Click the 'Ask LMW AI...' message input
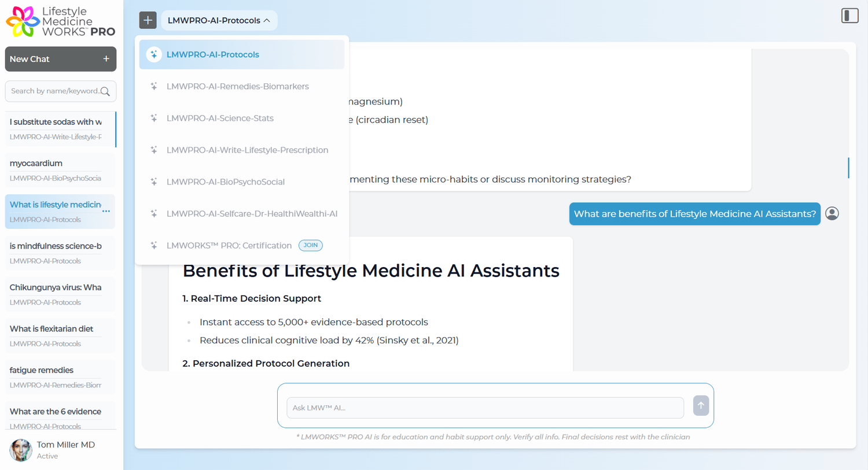Image resolution: width=868 pixels, height=470 pixels. tap(485, 408)
